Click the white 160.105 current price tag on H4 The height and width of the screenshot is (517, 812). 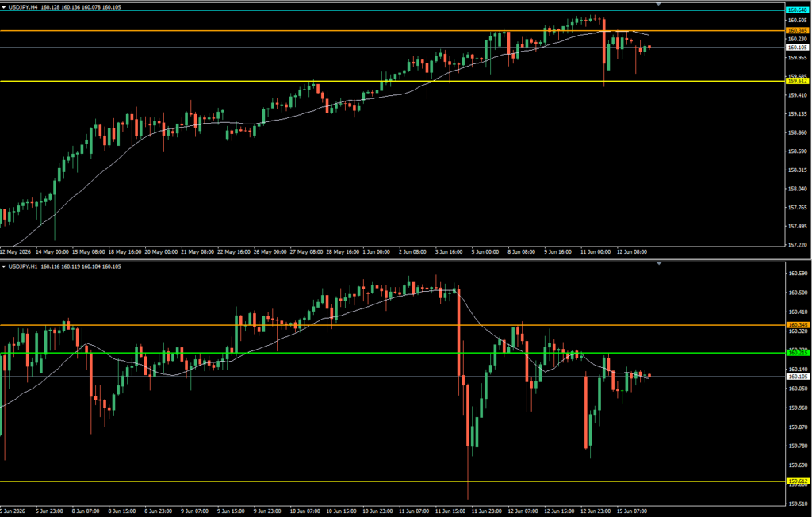(798, 47)
